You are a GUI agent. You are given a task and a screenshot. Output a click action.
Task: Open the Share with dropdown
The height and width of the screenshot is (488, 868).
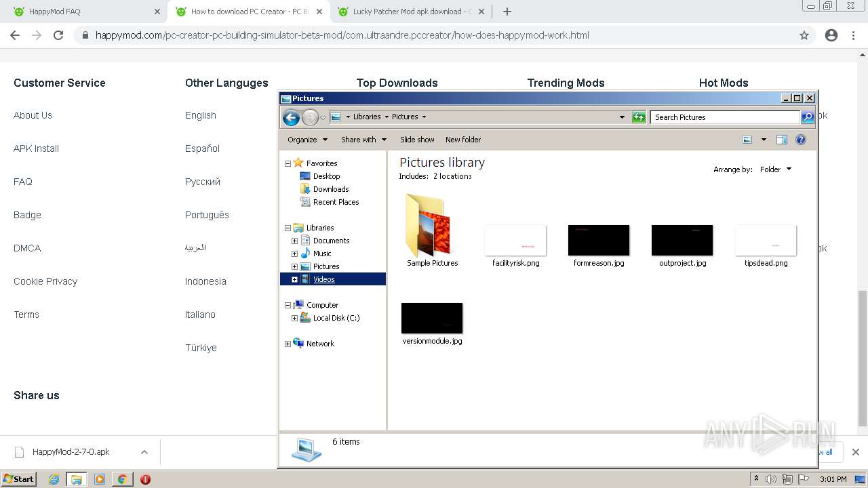click(363, 140)
